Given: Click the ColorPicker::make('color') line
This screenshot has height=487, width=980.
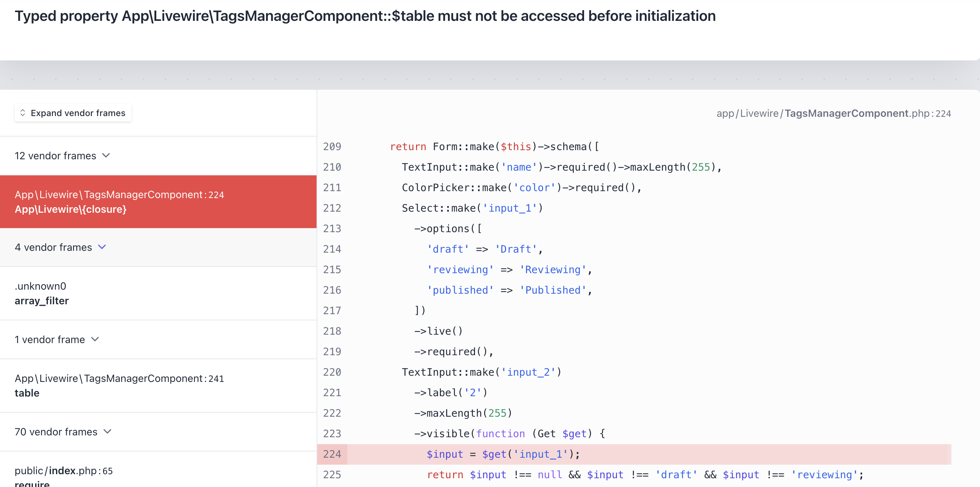Looking at the screenshot, I should pos(521,188).
